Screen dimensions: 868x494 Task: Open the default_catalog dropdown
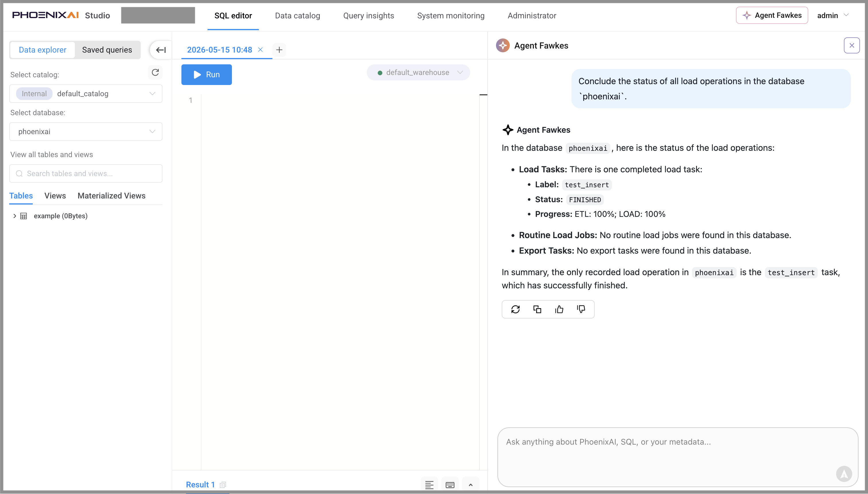point(86,94)
